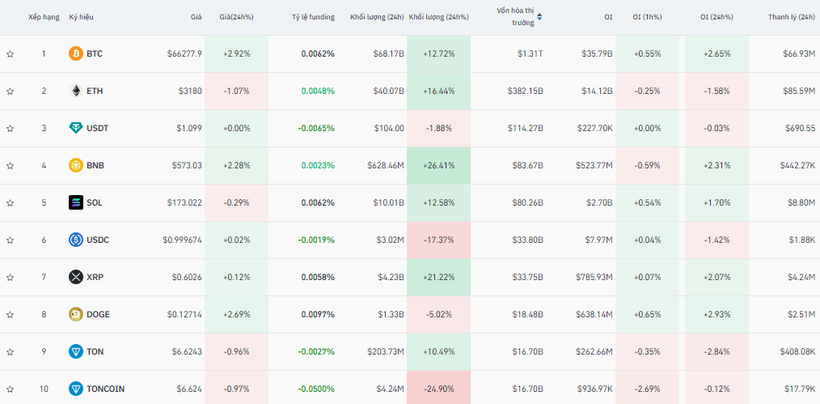Click BTC liquidation value $66.93M
The width and height of the screenshot is (820, 404).
click(x=799, y=54)
